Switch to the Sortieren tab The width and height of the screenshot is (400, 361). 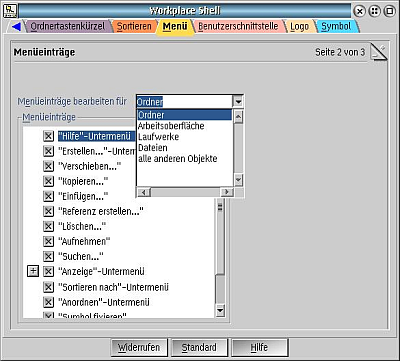click(x=134, y=26)
